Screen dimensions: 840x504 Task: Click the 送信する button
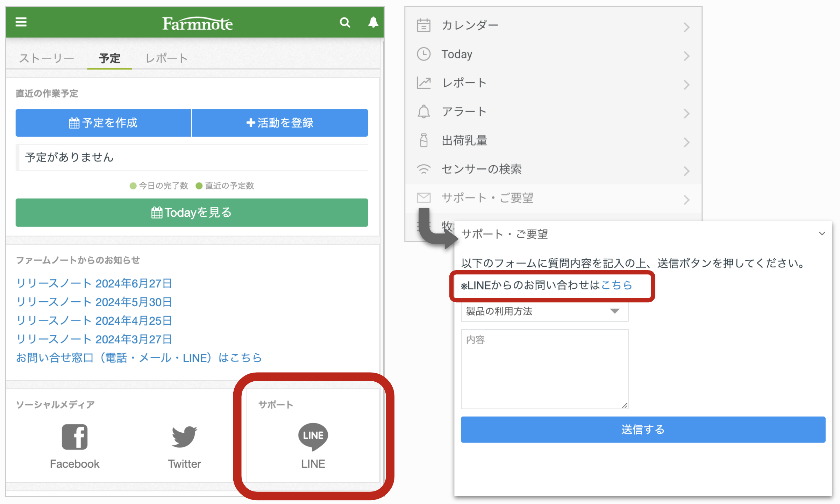point(643,429)
